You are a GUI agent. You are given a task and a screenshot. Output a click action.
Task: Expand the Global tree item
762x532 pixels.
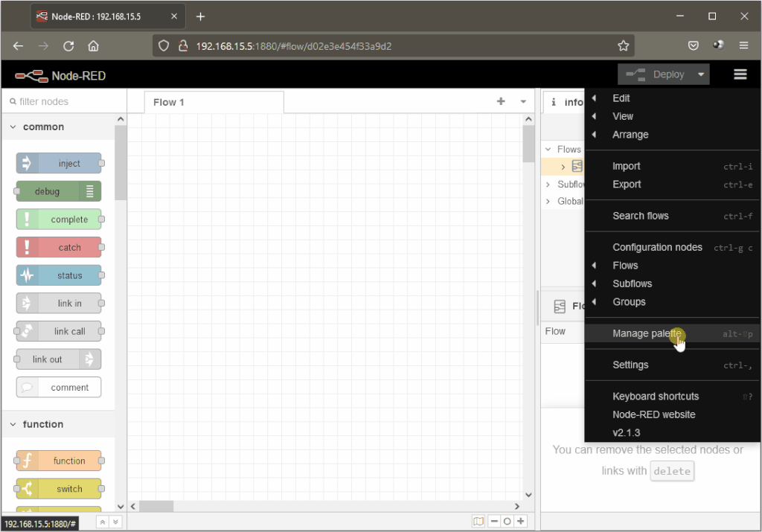[x=548, y=201]
